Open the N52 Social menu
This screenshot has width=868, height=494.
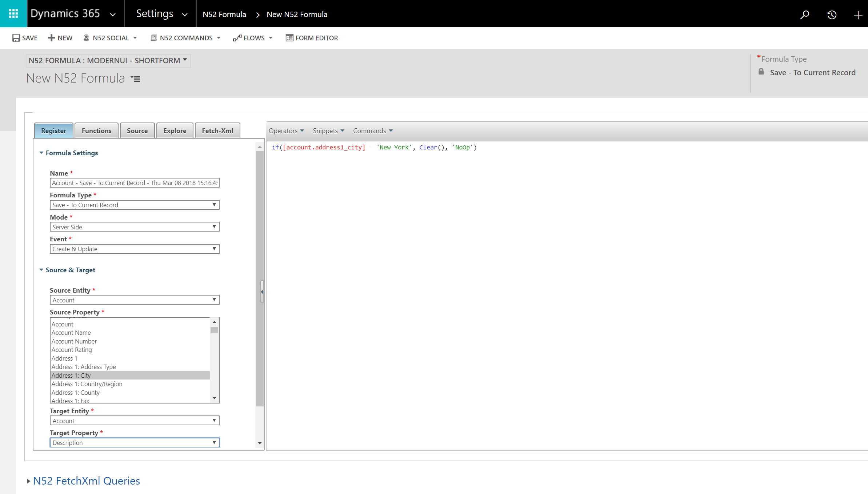(x=110, y=38)
